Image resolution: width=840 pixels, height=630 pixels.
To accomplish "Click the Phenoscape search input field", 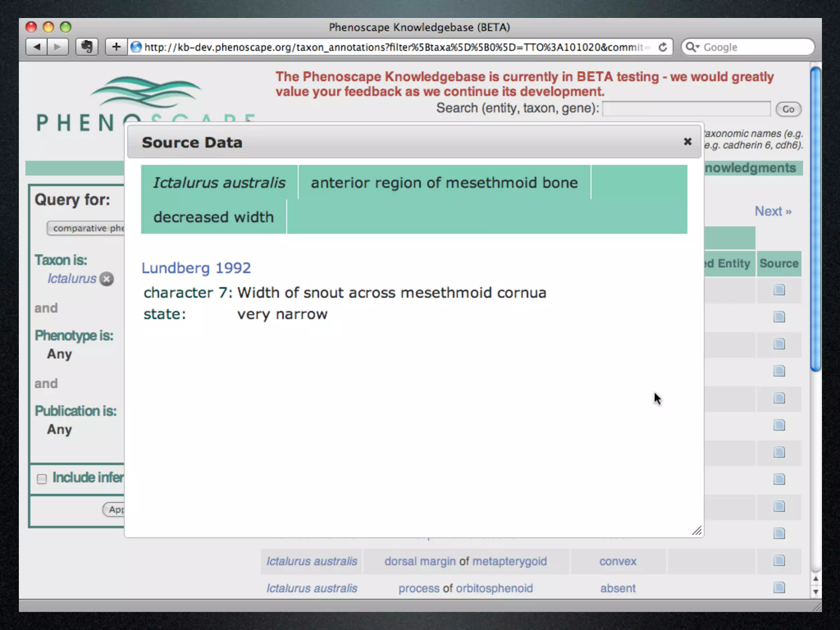I will click(x=686, y=109).
